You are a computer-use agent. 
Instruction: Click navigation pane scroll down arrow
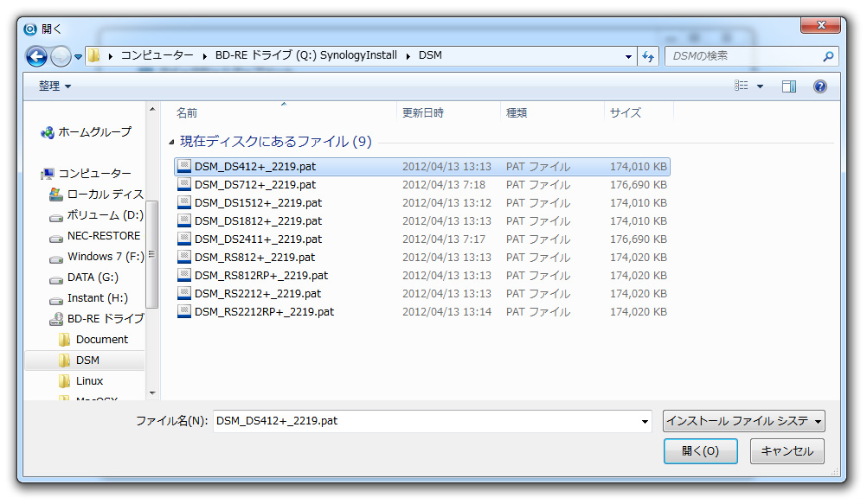click(x=152, y=393)
